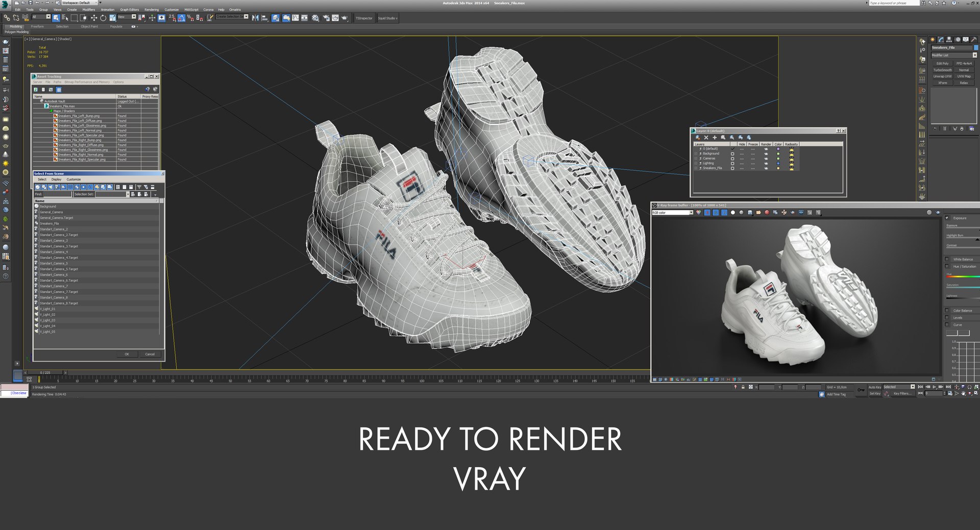The height and width of the screenshot is (530, 980).
Task: Open the key filter Selected dropdown
Action: pyautogui.click(x=899, y=387)
